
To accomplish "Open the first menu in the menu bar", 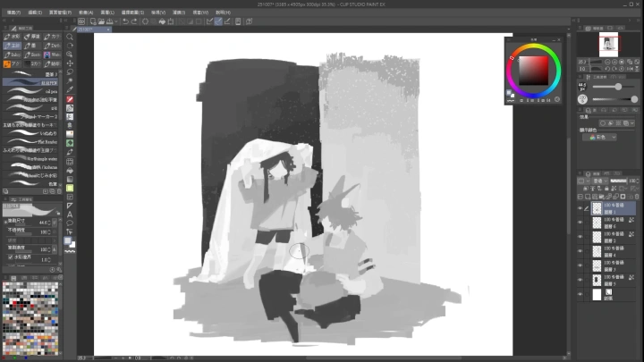I will coord(11,13).
